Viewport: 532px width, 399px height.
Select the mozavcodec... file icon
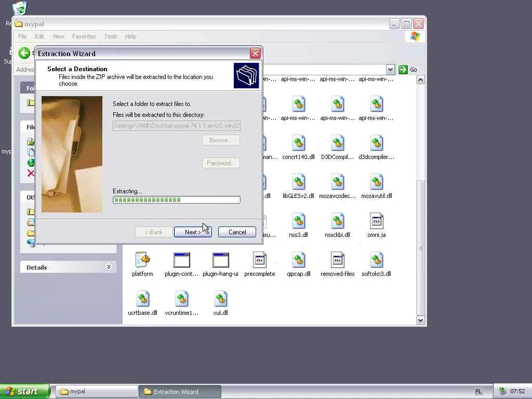click(338, 182)
